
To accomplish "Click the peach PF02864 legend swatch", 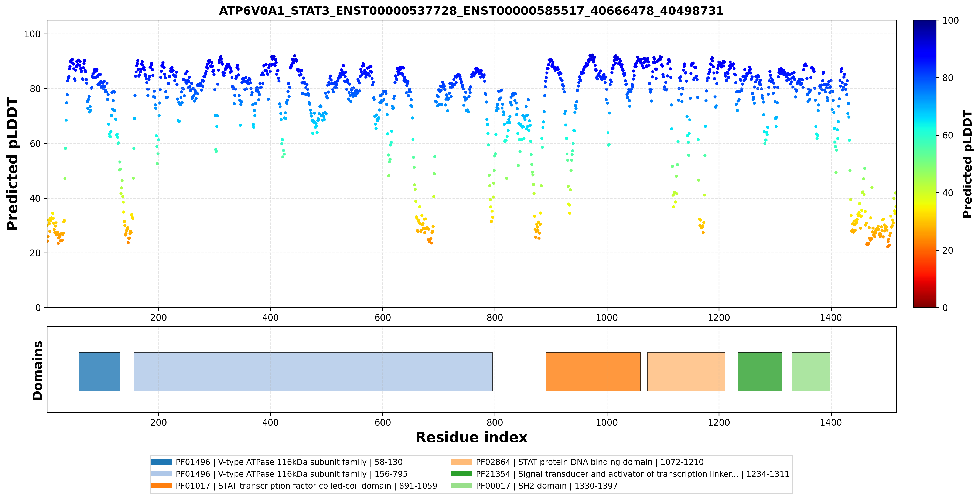I will click(461, 462).
